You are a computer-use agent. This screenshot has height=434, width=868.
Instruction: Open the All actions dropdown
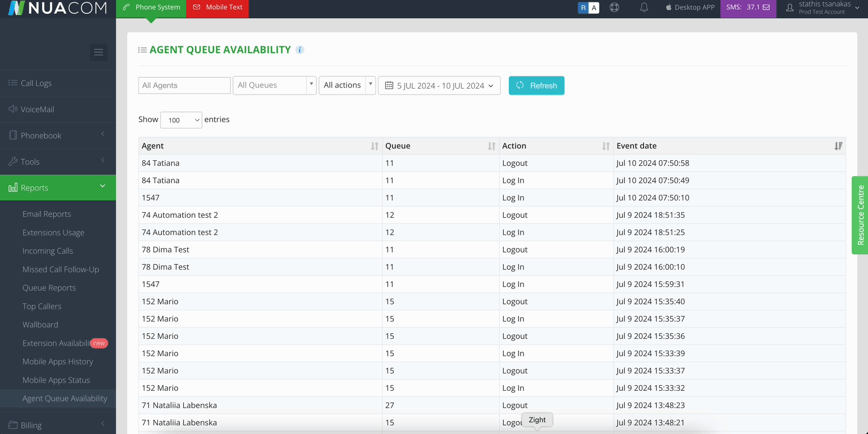coord(347,85)
